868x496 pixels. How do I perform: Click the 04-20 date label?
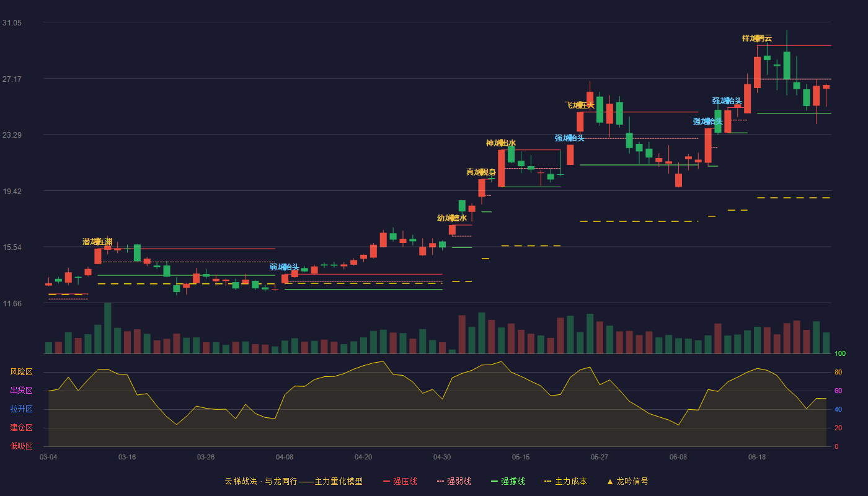click(363, 457)
